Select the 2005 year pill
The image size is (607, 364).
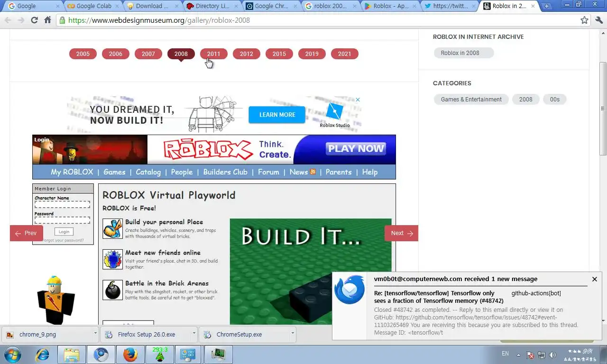[83, 54]
